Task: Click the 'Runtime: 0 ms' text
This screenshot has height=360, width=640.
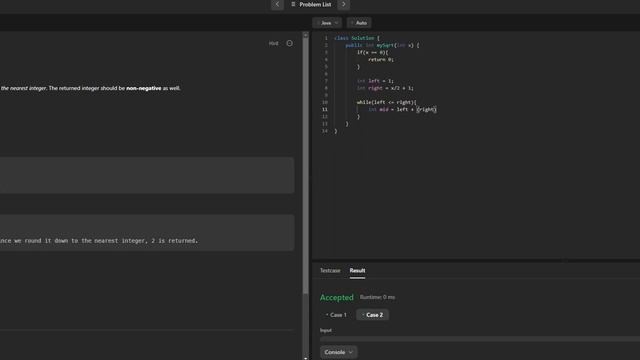Action: 378,297
